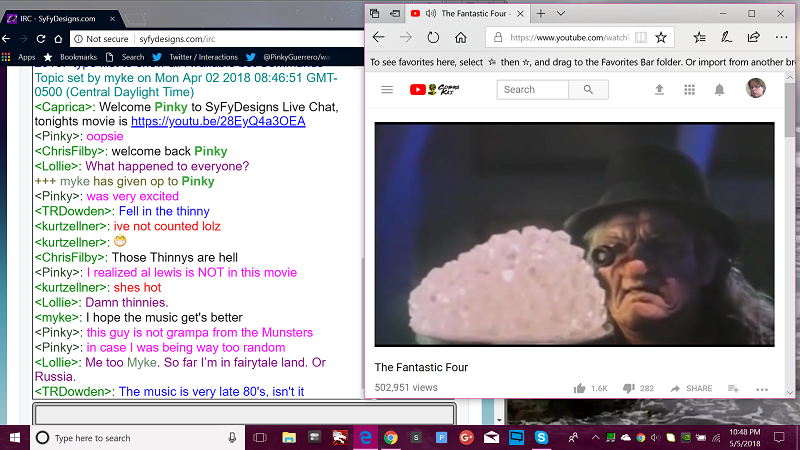Show hidden system tray icons

pyautogui.click(x=595, y=438)
